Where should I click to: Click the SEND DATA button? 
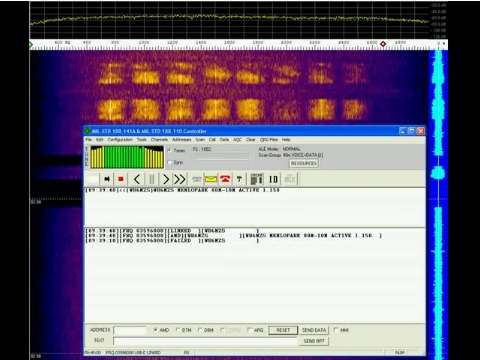coord(314,330)
